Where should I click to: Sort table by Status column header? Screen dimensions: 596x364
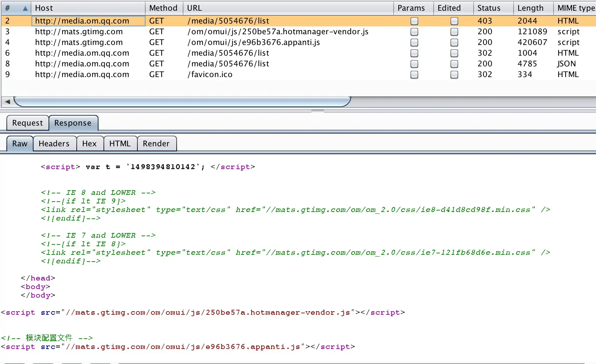[x=494, y=8]
